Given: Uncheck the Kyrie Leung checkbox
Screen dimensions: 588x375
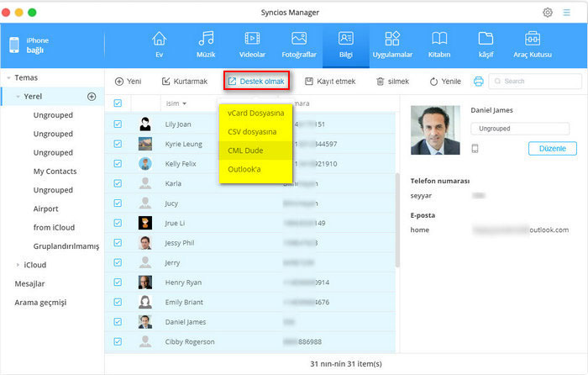Looking at the screenshot, I should coord(118,144).
